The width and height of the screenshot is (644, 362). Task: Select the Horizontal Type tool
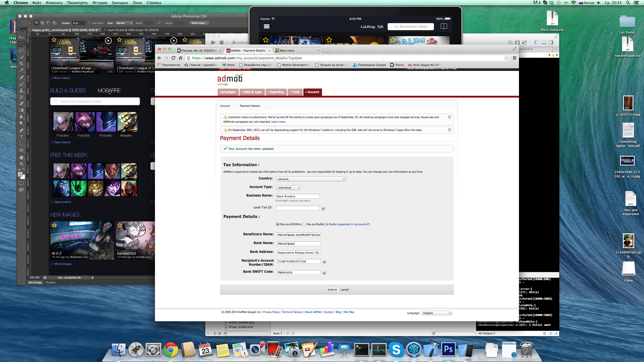click(21, 137)
